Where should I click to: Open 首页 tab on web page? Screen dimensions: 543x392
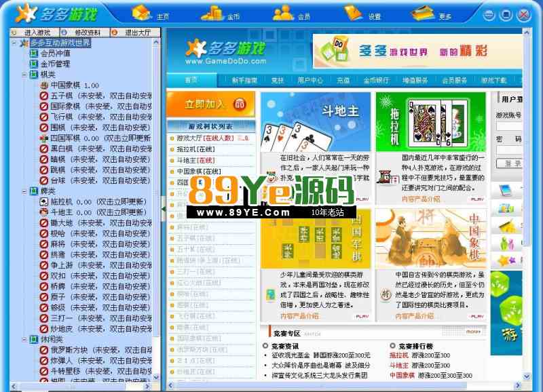[x=191, y=80]
